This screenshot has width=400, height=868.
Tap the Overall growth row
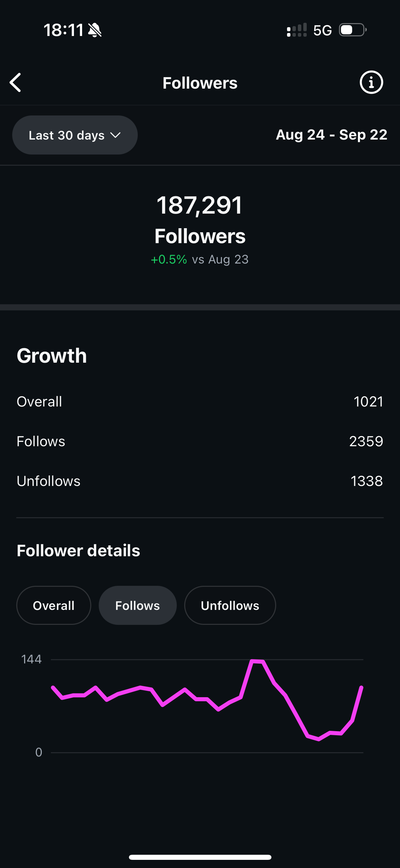click(x=200, y=402)
